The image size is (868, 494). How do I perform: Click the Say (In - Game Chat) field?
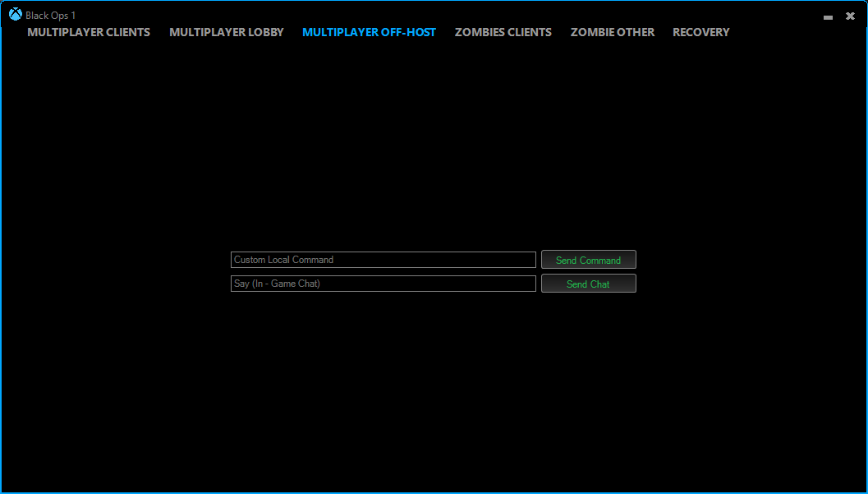(383, 284)
